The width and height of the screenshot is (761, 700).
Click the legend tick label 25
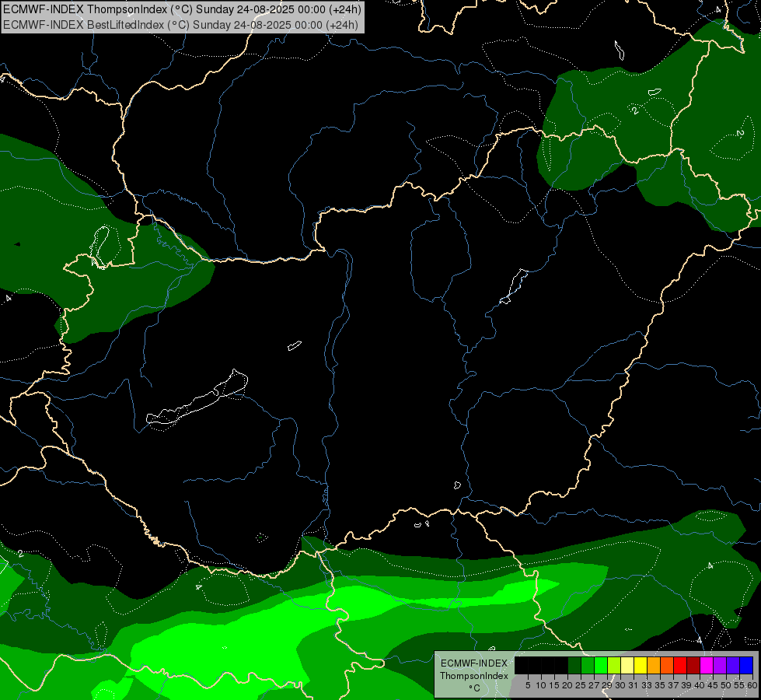[581, 685]
